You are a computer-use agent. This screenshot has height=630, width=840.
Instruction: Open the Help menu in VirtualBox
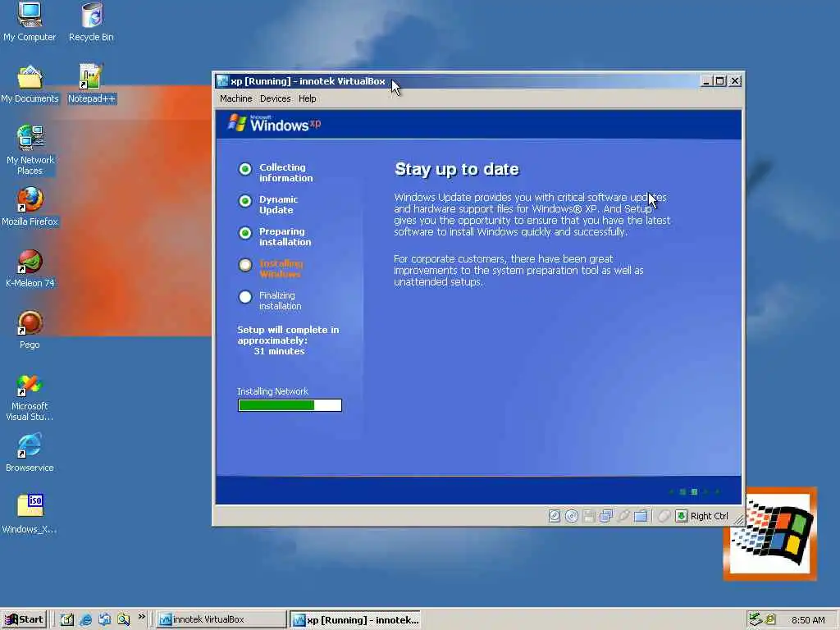(308, 98)
